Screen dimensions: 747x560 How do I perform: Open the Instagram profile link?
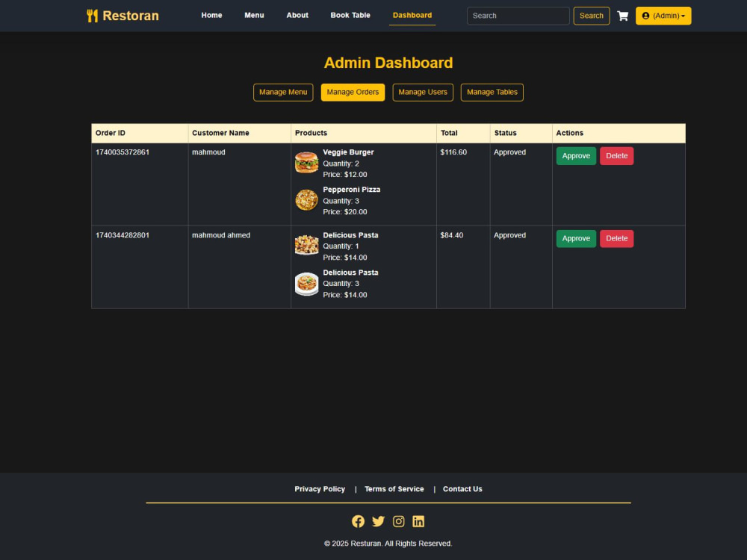click(398, 521)
